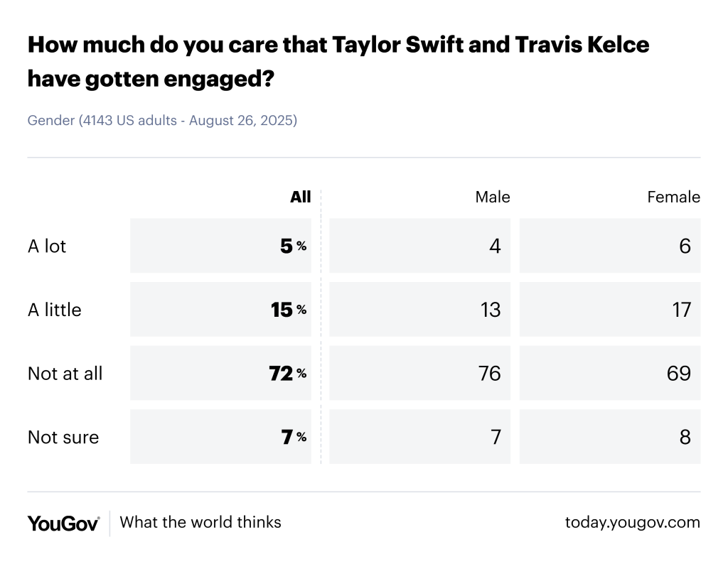Select the "Male" column header
Viewport: 728px width, 564px height.
[493, 197]
